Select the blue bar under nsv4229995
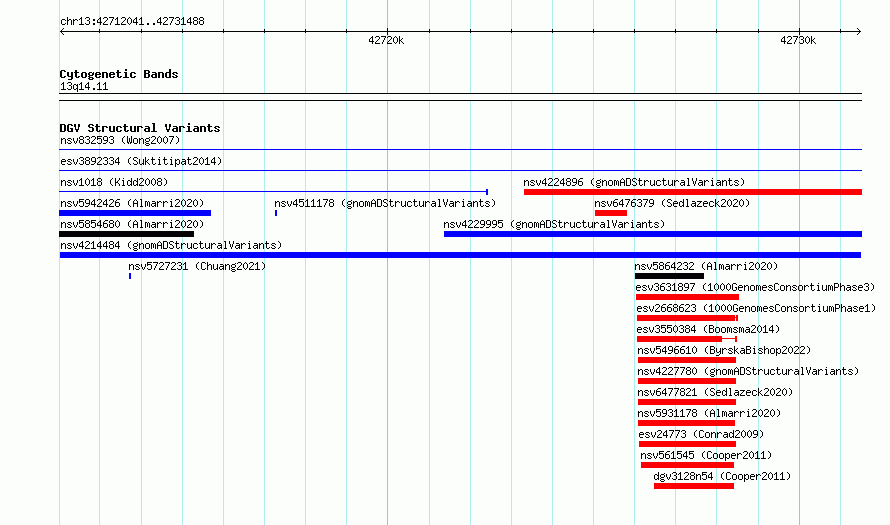The image size is (890, 525). click(653, 234)
